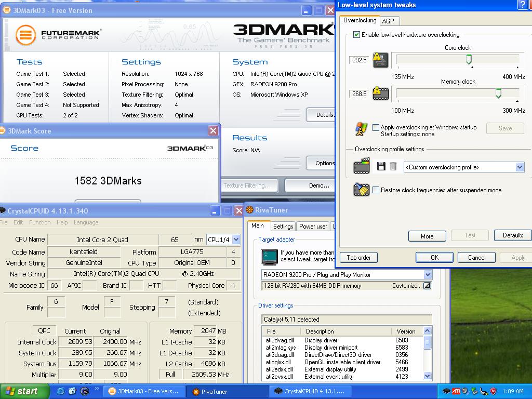The width and height of the screenshot is (532, 399).
Task: Open the CPU1/4 selector dropdown in CrystalCPUID
Action: 236,240
